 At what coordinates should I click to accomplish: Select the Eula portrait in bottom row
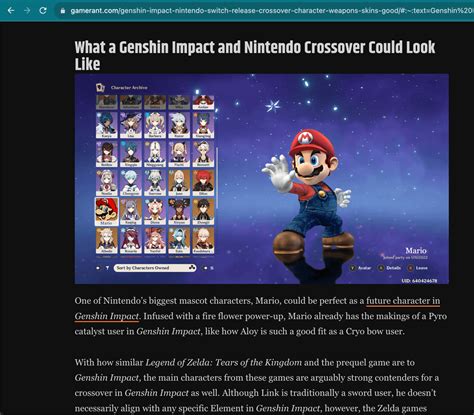pos(179,240)
